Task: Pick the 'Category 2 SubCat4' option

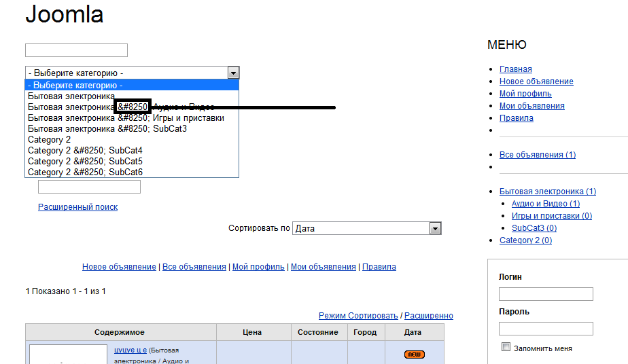Action: [132, 150]
